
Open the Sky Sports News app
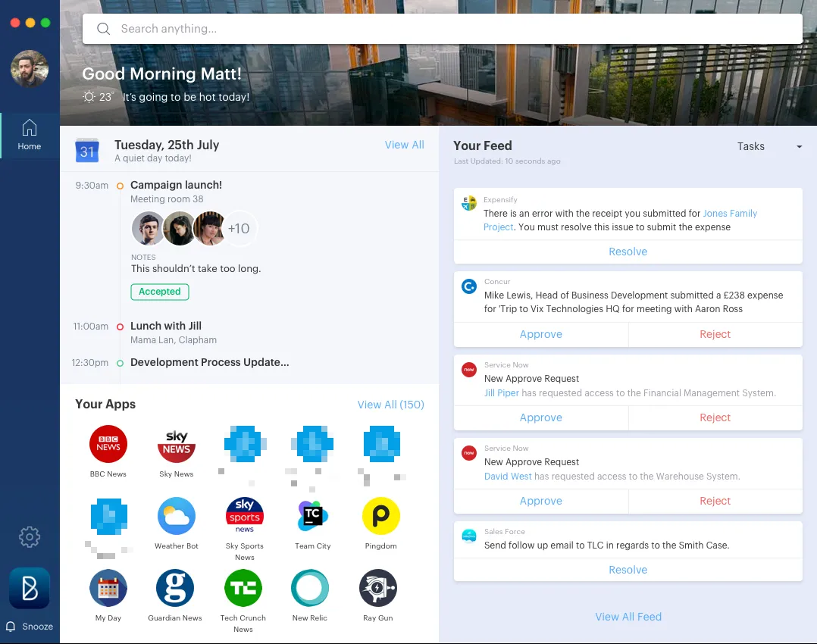[x=244, y=515]
